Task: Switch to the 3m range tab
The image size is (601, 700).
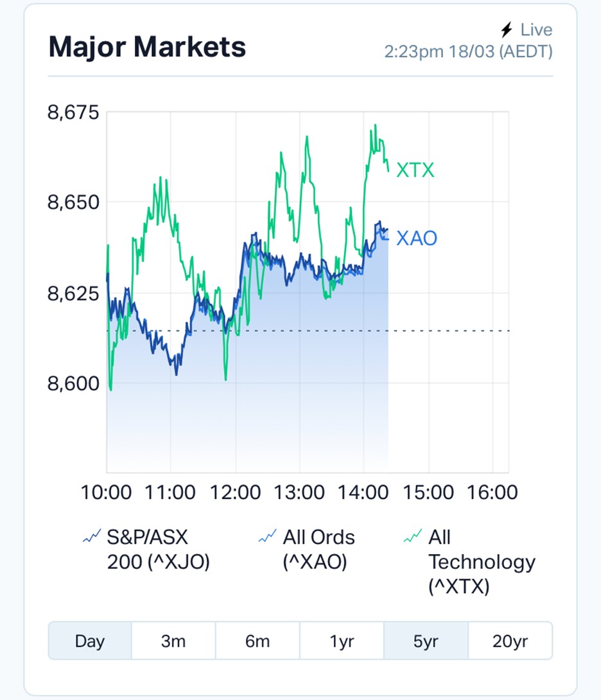Action: coord(173,641)
